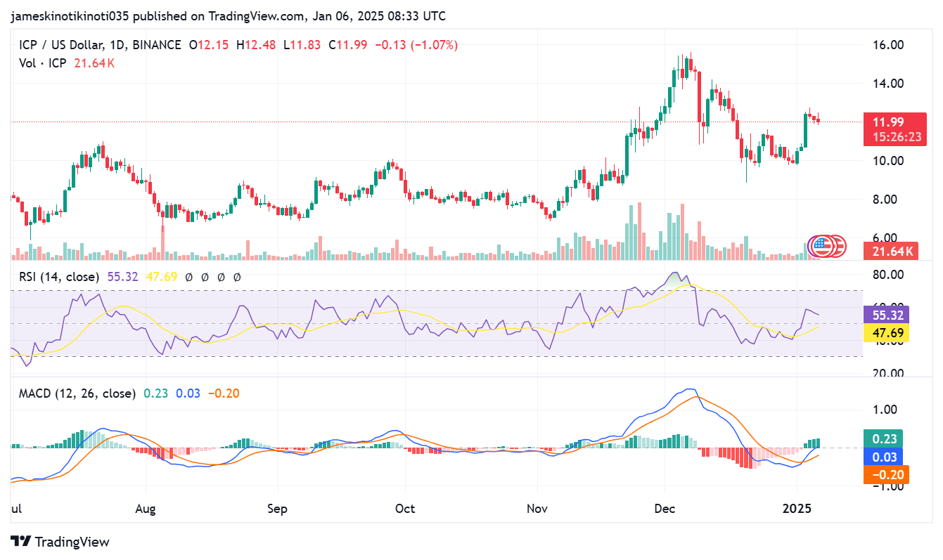Click the 'Vol · ICP' indicator label
Viewport: 943px width, 560px height.
[42, 63]
